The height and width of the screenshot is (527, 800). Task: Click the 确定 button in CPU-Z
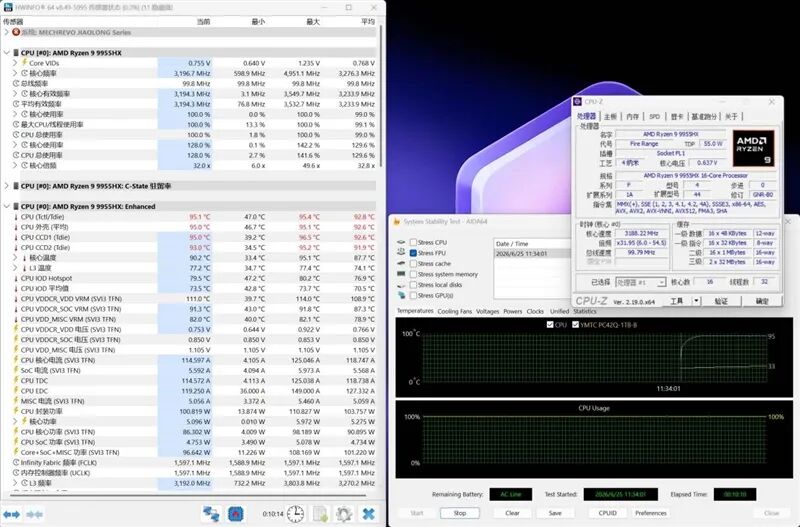762,301
